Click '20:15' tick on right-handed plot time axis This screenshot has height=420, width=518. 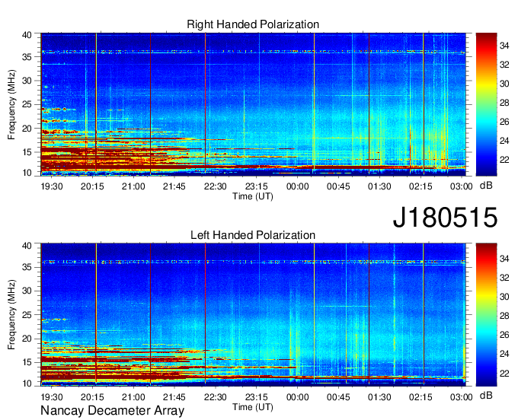tap(92, 186)
